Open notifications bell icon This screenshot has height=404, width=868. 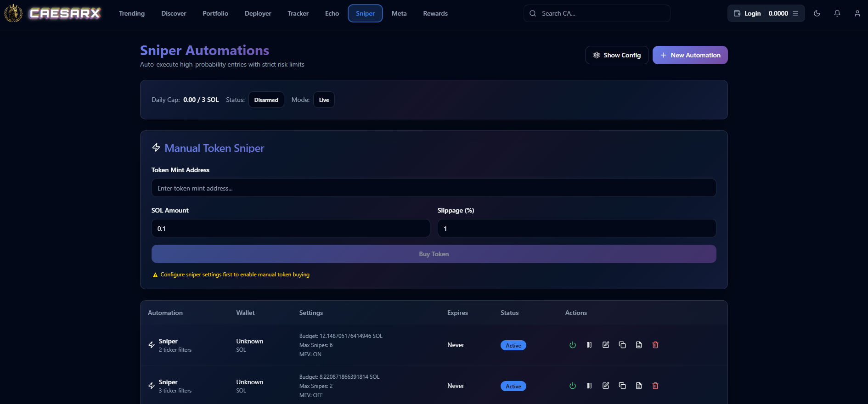(x=837, y=13)
